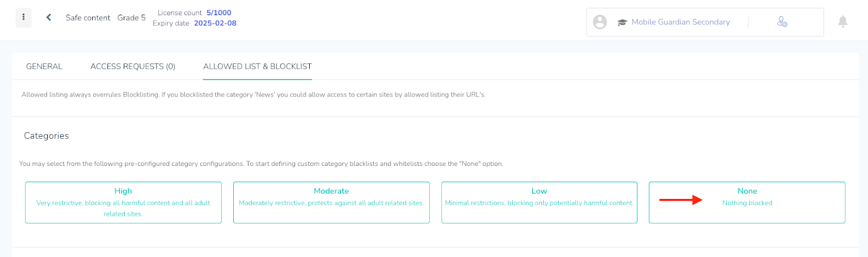Open the Mobile Guardian Secondary school selector
Screen dimensions: 868x257
point(680,22)
